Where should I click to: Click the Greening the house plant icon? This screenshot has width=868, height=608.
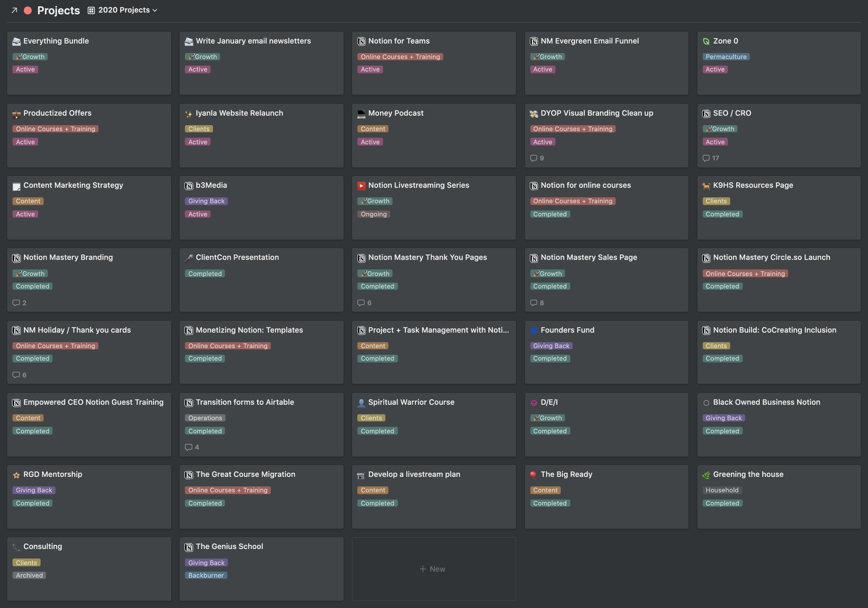[x=706, y=475]
